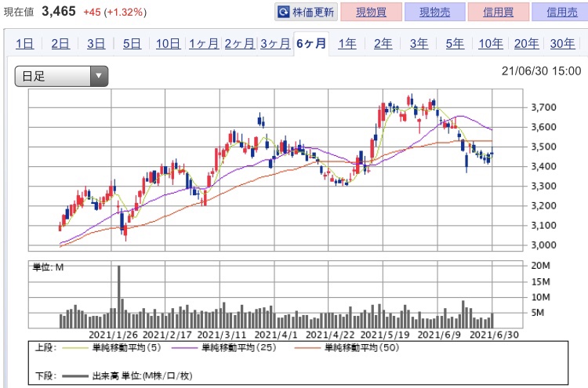Switch chart to 2日 period
The image size is (588, 388).
click(60, 44)
